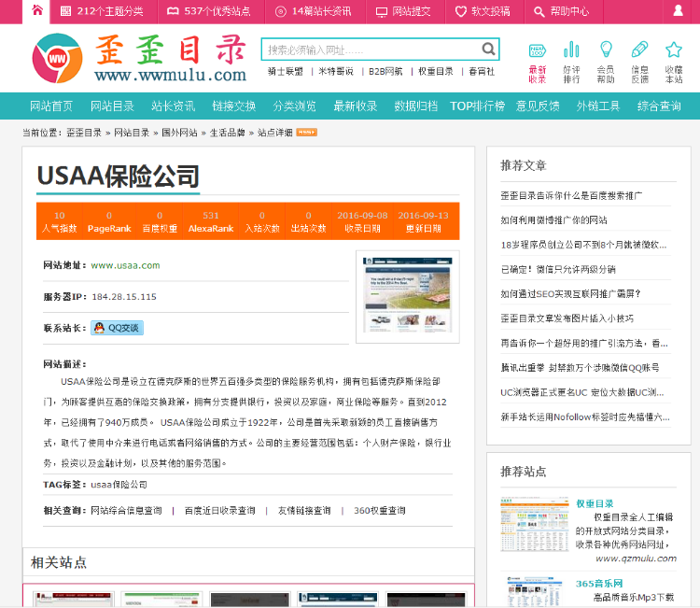Open 212个主题分类 menu item
This screenshot has width=700, height=608.
pyautogui.click(x=103, y=11)
